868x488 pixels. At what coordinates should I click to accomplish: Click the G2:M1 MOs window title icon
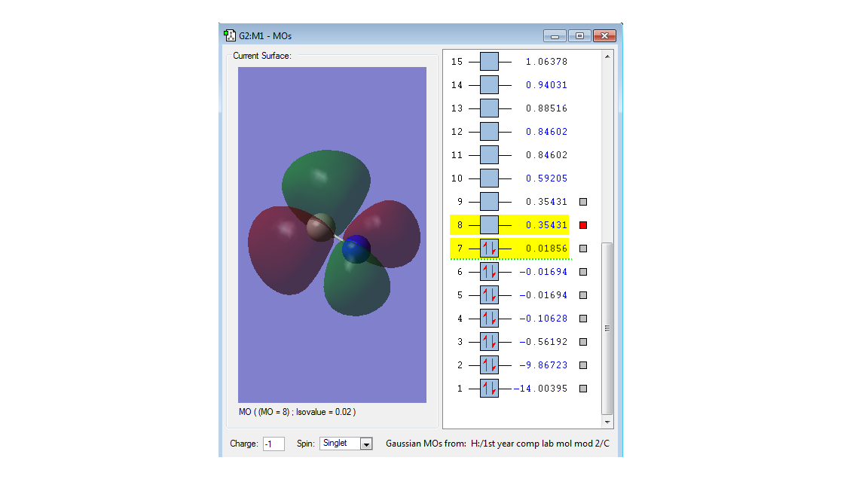click(230, 36)
